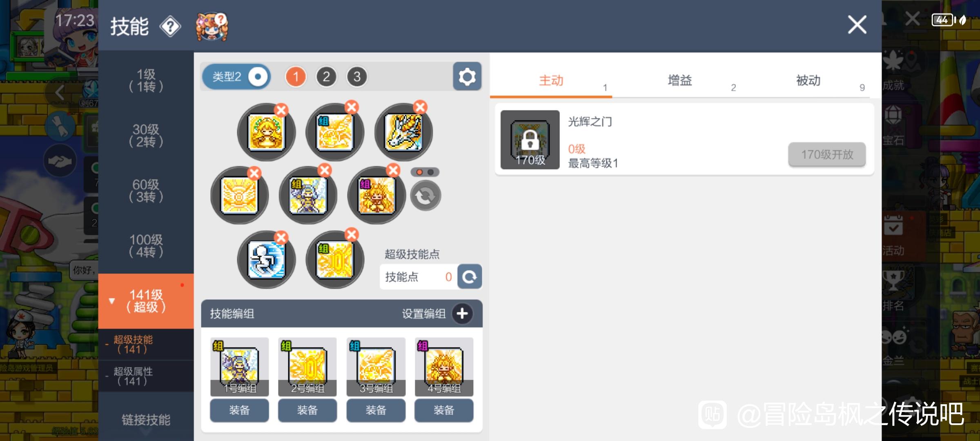Select the blue running figure skill slot

point(266,260)
